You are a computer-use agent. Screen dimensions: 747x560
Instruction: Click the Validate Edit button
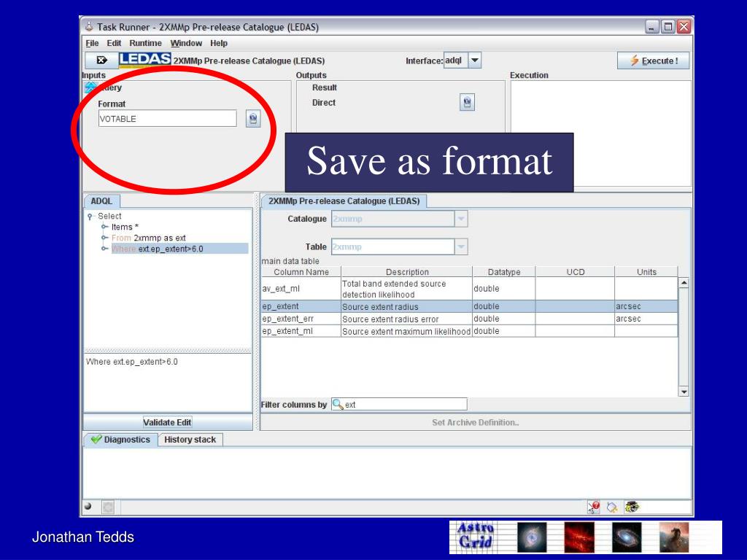167,422
